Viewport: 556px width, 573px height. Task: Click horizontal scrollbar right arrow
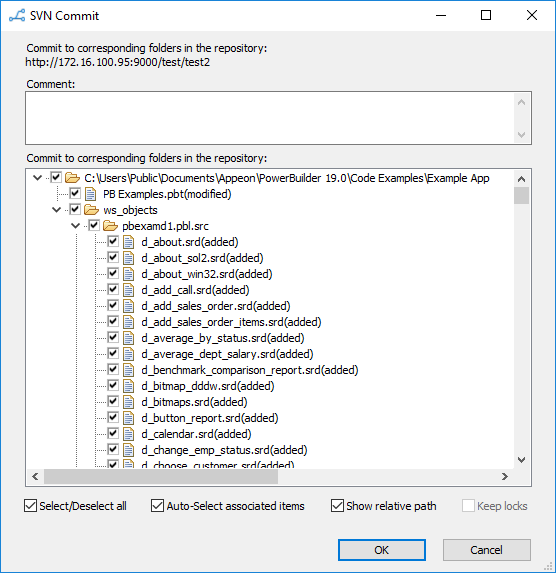(505, 477)
